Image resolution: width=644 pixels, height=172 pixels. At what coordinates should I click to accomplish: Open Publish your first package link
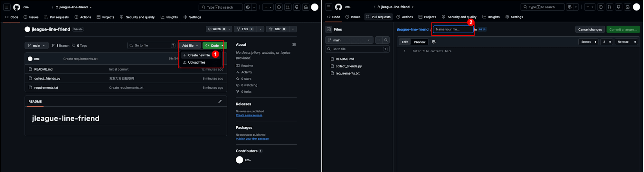coord(252,139)
